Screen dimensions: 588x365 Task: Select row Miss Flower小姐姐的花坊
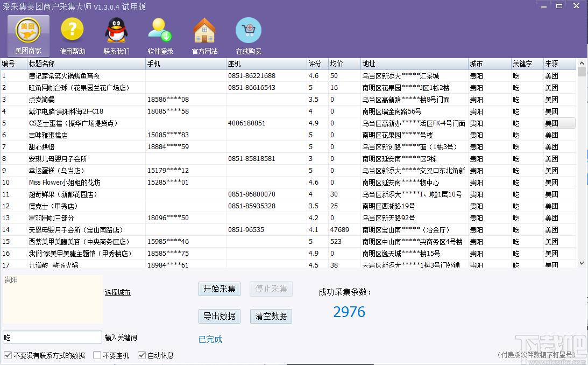tap(288, 182)
